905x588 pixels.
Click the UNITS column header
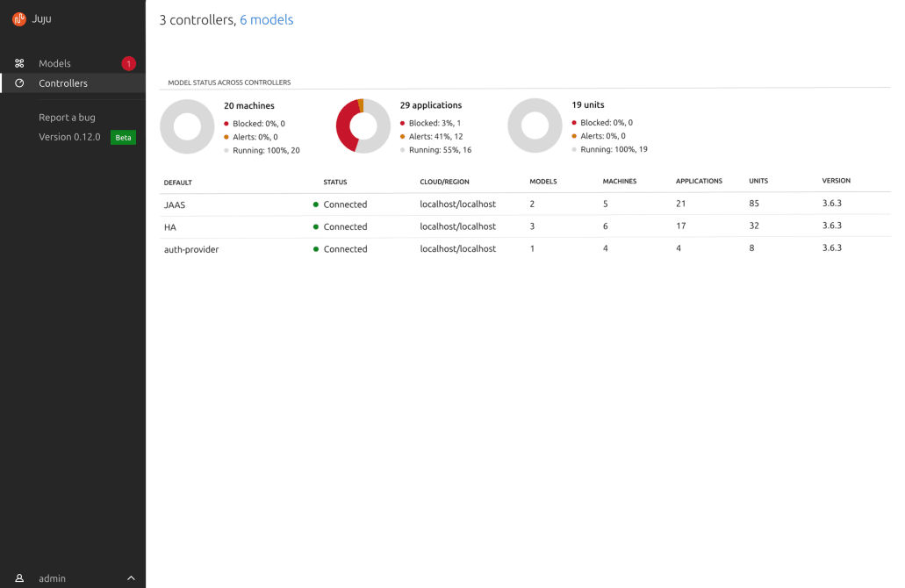758,181
